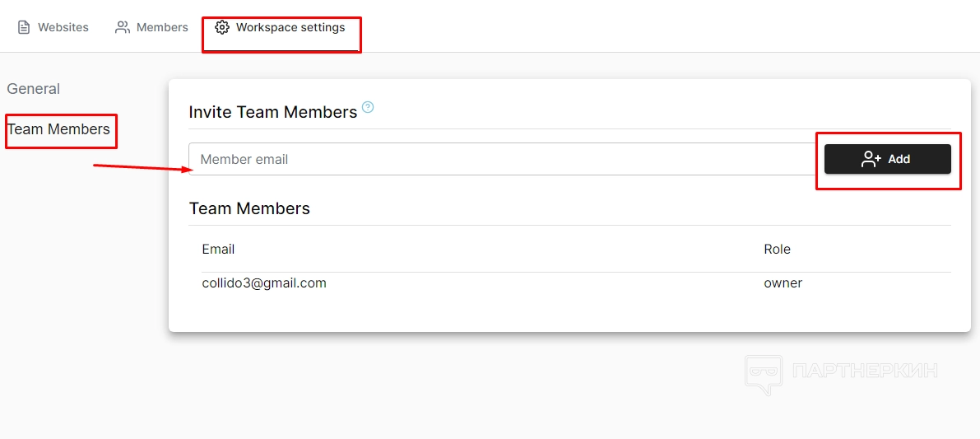
Task: Focus the Member email input field
Action: pyautogui.click(x=502, y=159)
